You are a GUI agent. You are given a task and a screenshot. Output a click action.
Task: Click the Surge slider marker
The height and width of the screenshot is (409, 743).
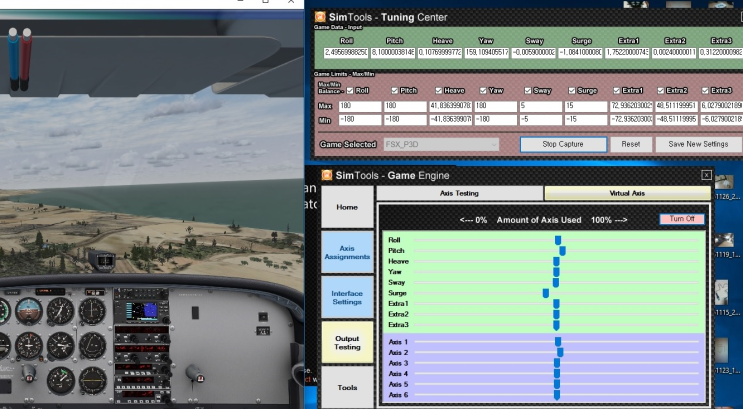pos(546,294)
